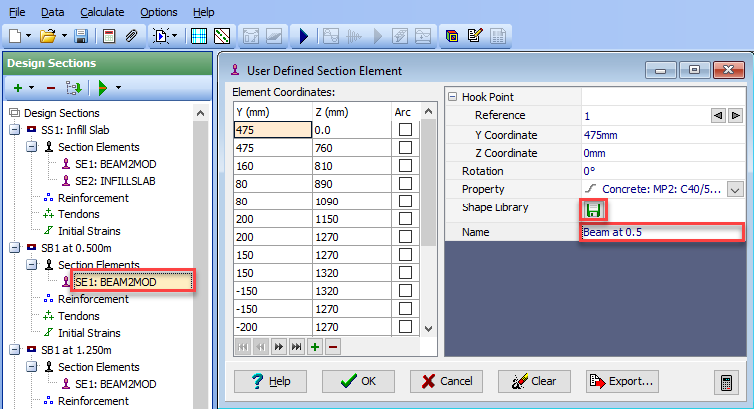The image size is (754, 409).
Task: Collapse Section Elements under SB1 at 1.250m
Action: tap(32, 367)
